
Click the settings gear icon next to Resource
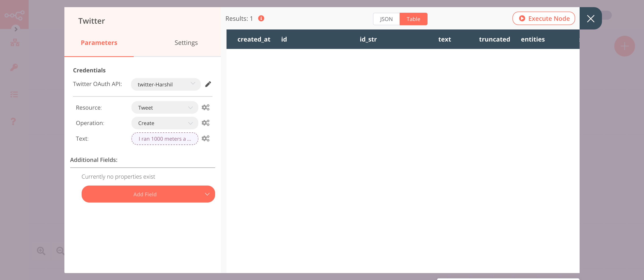[x=205, y=107]
